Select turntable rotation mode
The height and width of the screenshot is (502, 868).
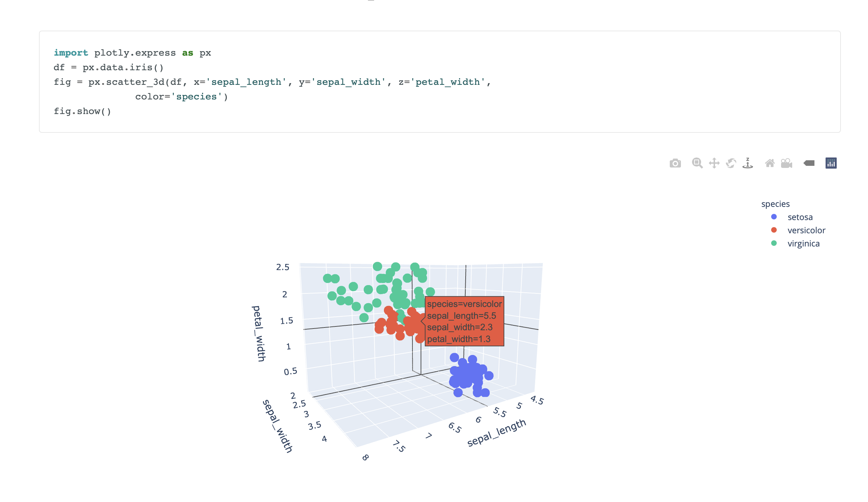pyautogui.click(x=747, y=163)
